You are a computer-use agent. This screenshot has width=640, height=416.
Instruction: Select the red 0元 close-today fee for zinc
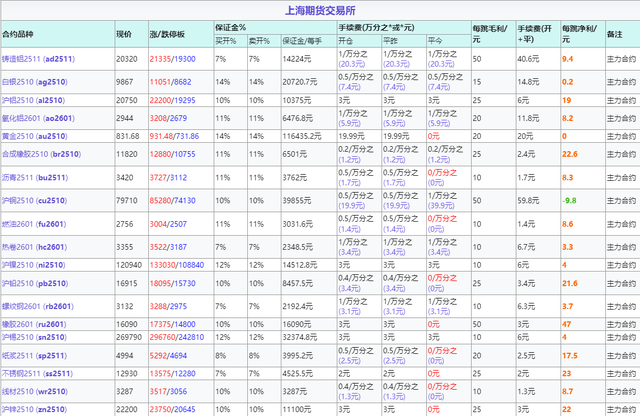click(434, 409)
